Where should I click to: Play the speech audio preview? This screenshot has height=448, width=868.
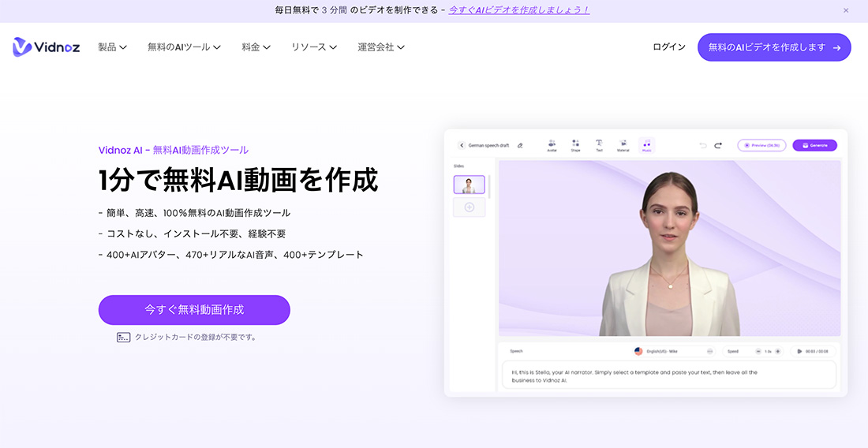coord(799,351)
